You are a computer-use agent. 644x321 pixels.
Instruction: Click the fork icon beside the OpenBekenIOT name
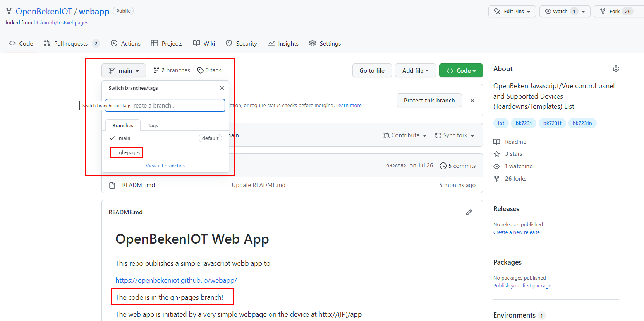point(9,11)
